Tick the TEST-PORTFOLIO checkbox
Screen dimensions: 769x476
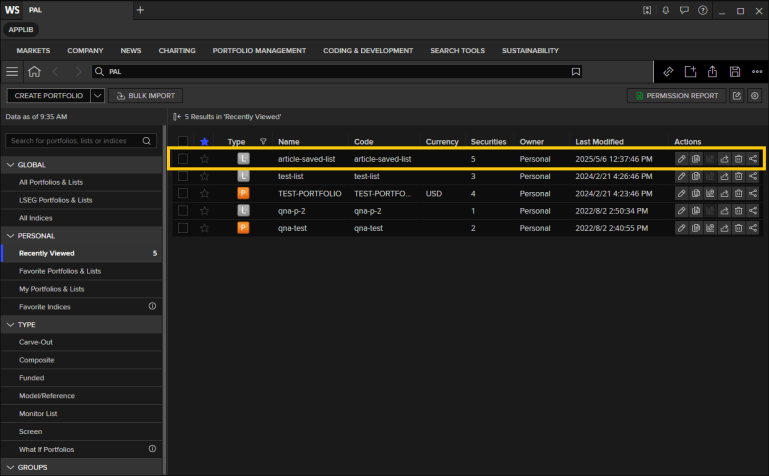point(183,194)
